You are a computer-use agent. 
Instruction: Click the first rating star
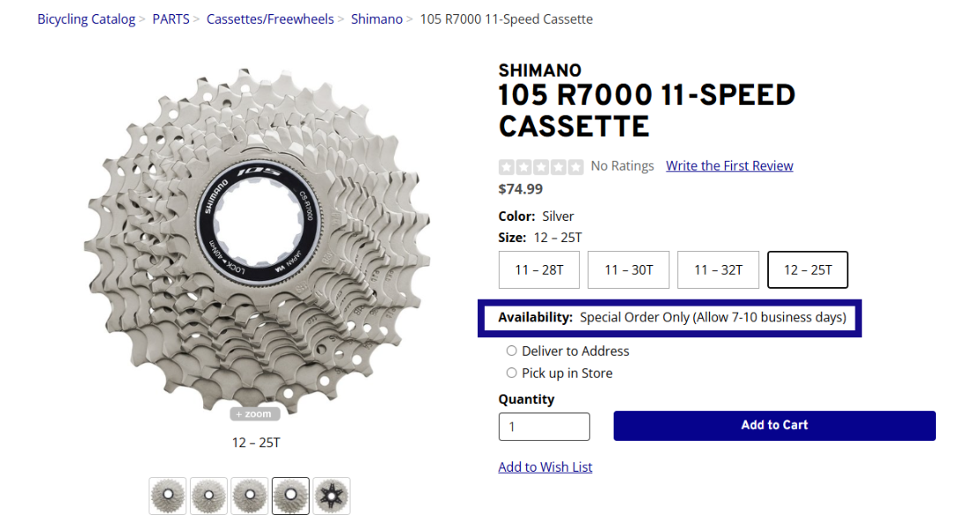(x=505, y=166)
